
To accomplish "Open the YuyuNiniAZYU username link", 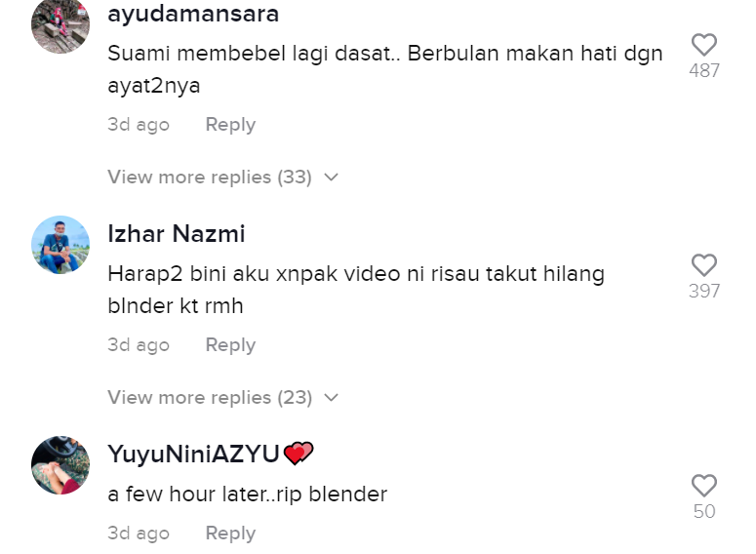I will pos(193,454).
